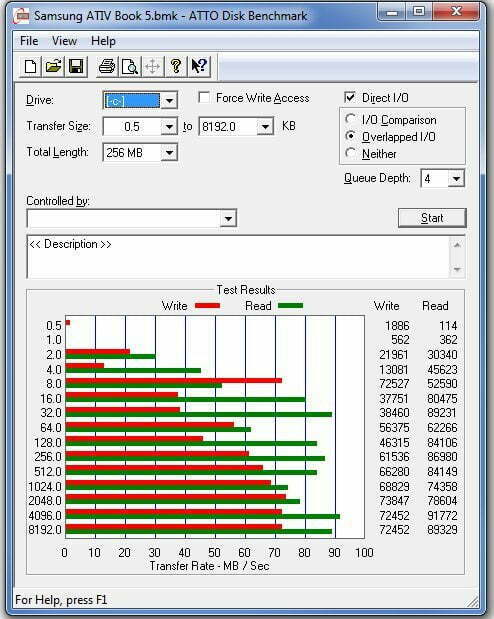Save the benchmark using floppy disk icon
This screenshot has height=619, width=494.
click(76, 66)
